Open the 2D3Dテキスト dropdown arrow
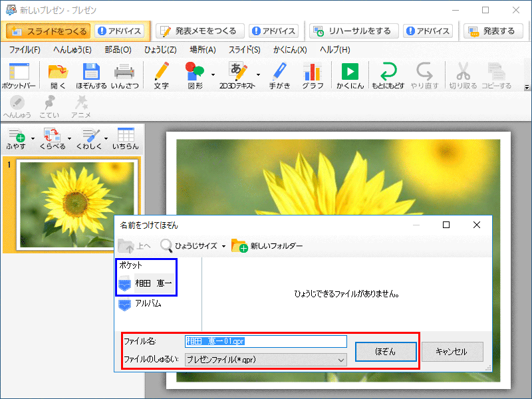This screenshot has height=399, width=532. 258,74
